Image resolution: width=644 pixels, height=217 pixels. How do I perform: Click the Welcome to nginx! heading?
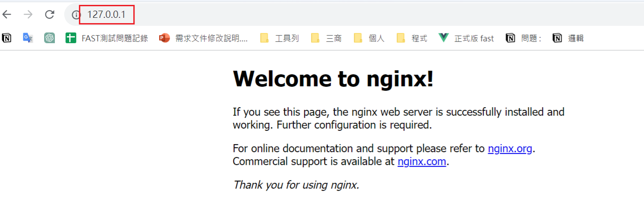click(333, 79)
